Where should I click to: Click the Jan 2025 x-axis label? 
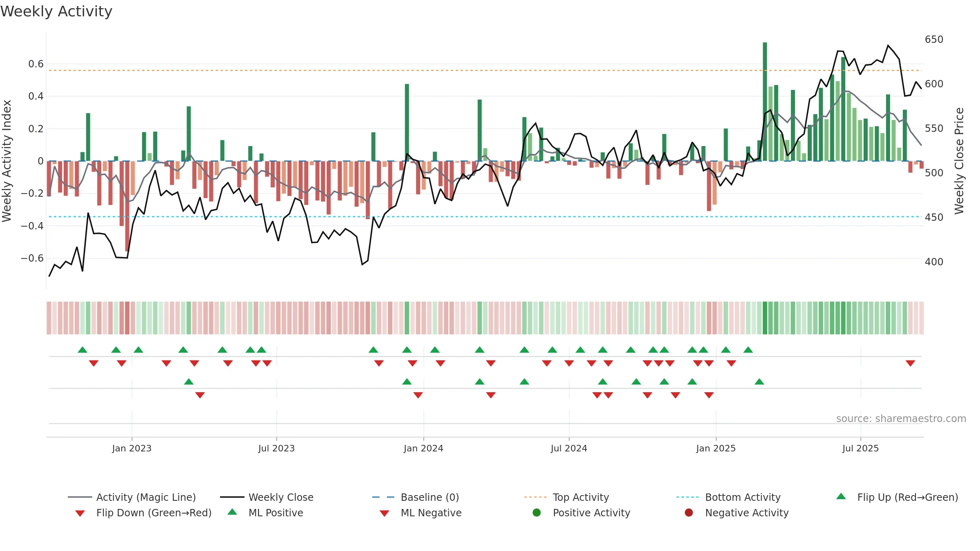(716, 449)
